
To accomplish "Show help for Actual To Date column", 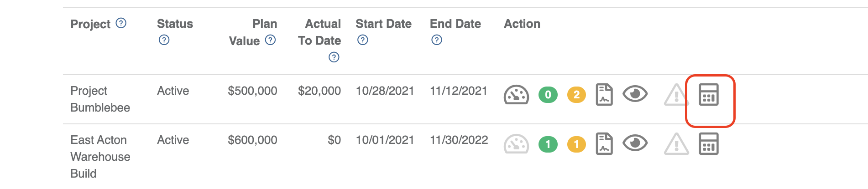I will pyautogui.click(x=334, y=57).
